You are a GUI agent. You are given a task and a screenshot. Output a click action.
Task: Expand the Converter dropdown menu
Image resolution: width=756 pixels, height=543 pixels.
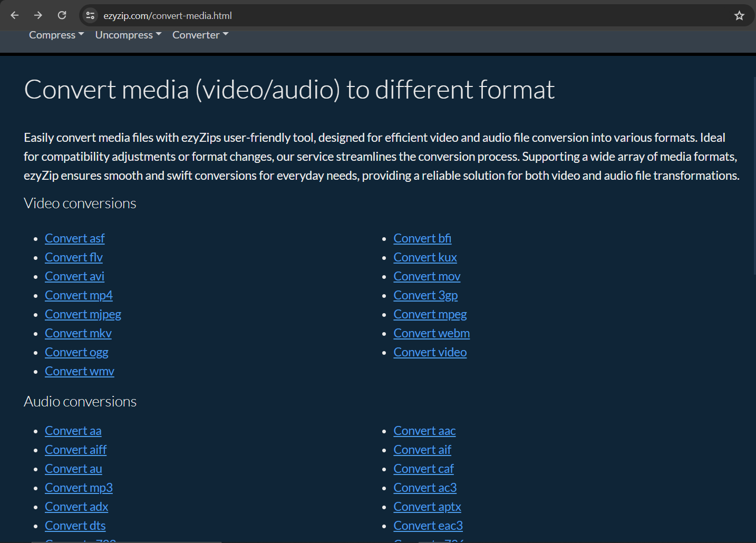pyautogui.click(x=200, y=35)
